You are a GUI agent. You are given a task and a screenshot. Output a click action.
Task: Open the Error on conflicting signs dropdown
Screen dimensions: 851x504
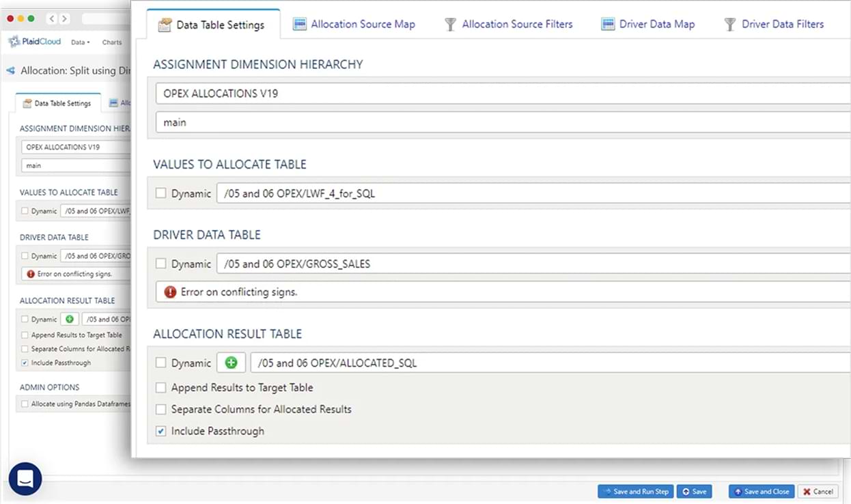(503, 292)
